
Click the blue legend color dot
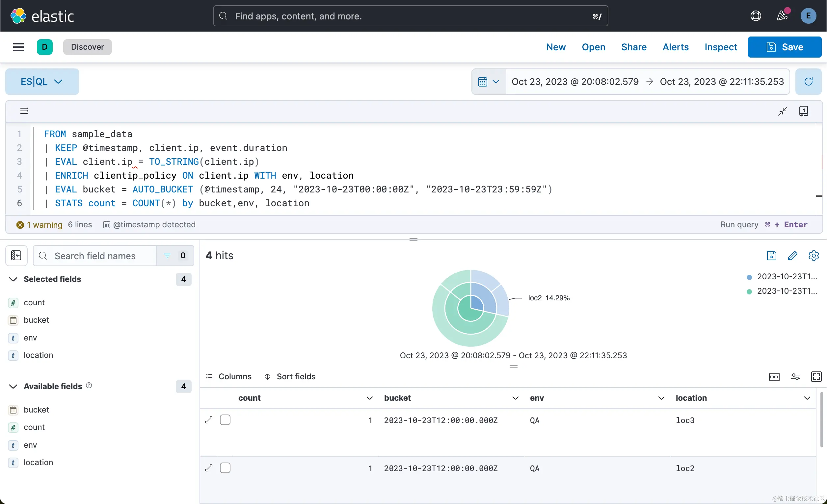749,277
